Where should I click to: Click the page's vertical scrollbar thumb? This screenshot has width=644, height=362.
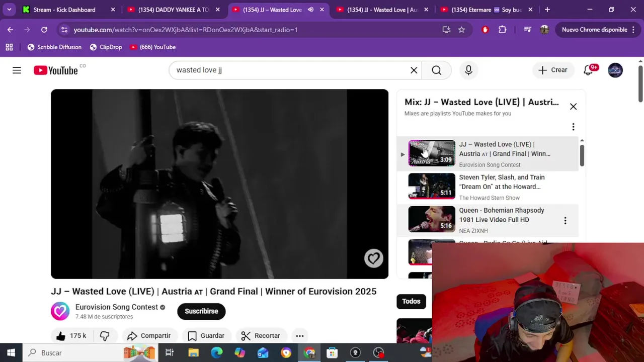pos(640,83)
